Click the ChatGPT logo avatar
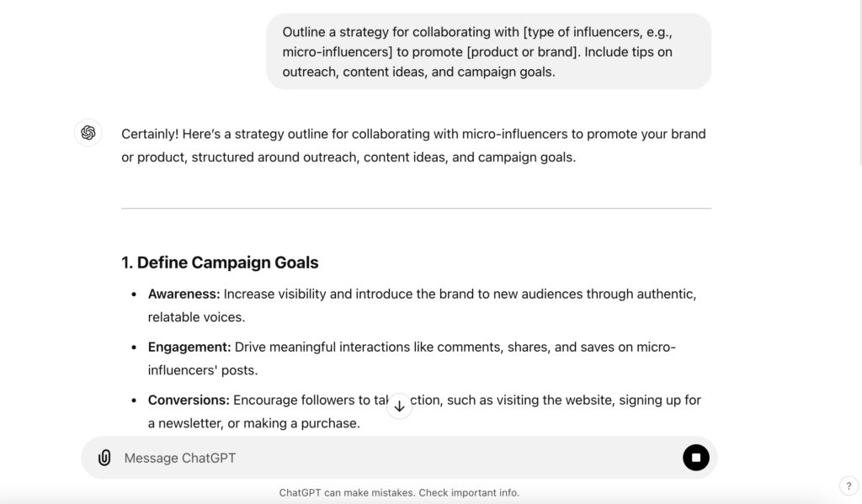Image resolution: width=862 pixels, height=504 pixels. tap(88, 132)
